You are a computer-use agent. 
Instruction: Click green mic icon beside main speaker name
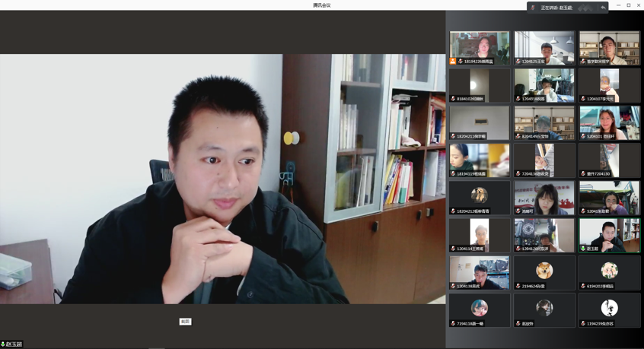(3, 344)
